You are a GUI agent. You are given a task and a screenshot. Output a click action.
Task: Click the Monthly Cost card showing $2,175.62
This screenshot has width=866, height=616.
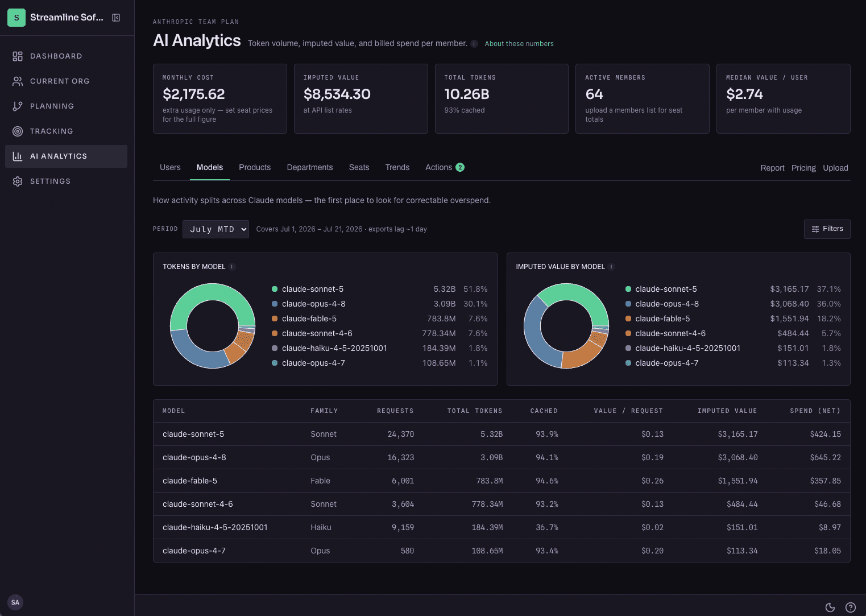[x=220, y=99]
